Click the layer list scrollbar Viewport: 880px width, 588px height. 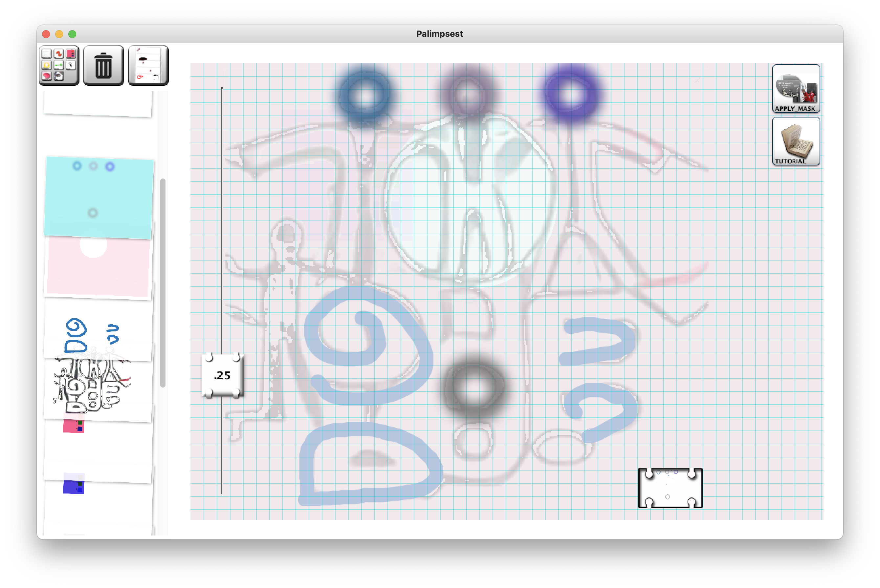[163, 283]
